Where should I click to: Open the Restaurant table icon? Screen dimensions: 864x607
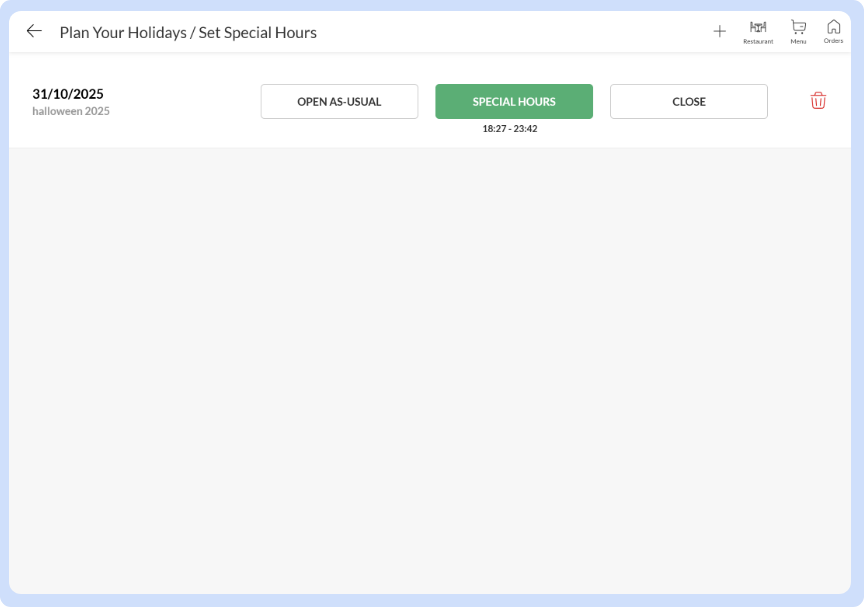coord(758,28)
